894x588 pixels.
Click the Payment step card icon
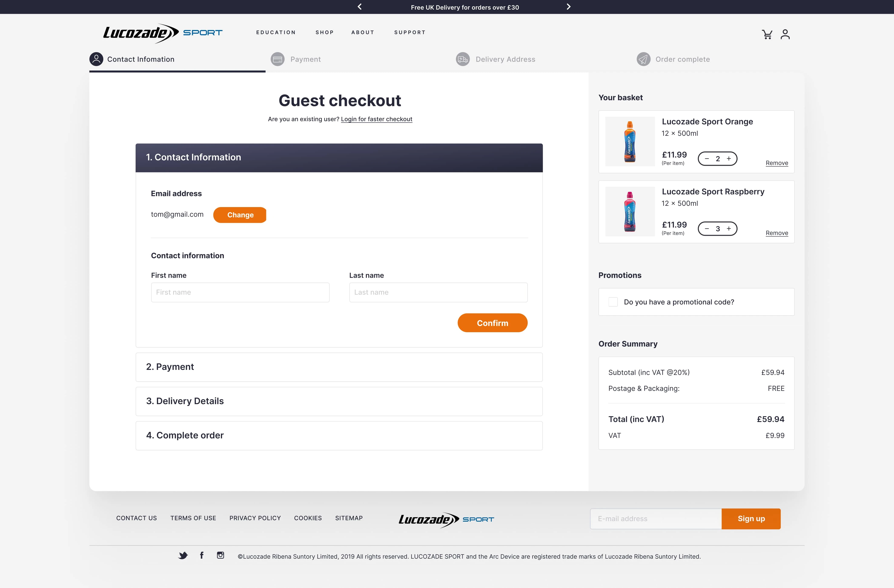(278, 59)
